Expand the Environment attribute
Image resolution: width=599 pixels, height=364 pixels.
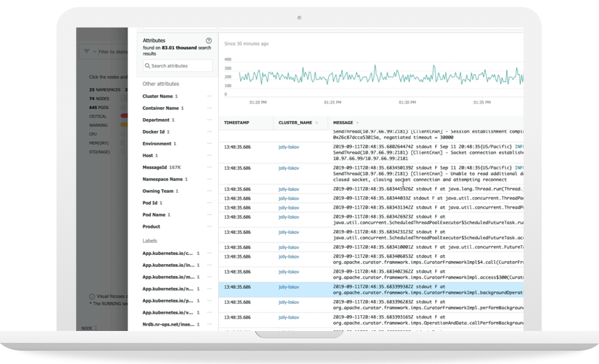point(157,144)
